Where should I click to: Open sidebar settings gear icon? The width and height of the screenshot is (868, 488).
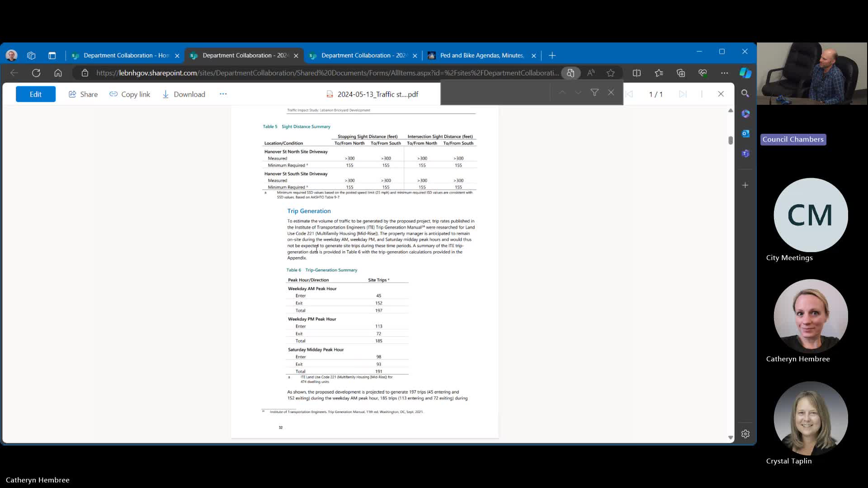coord(745,434)
